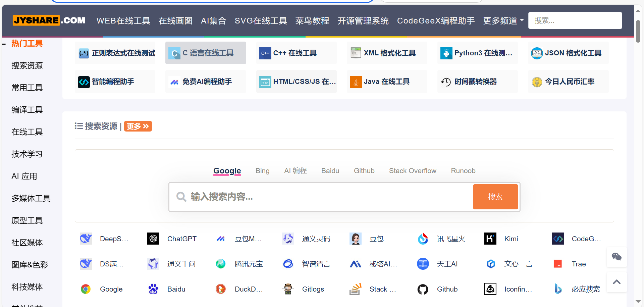Open 多媒体工具 sidebar category

pyautogui.click(x=31, y=198)
